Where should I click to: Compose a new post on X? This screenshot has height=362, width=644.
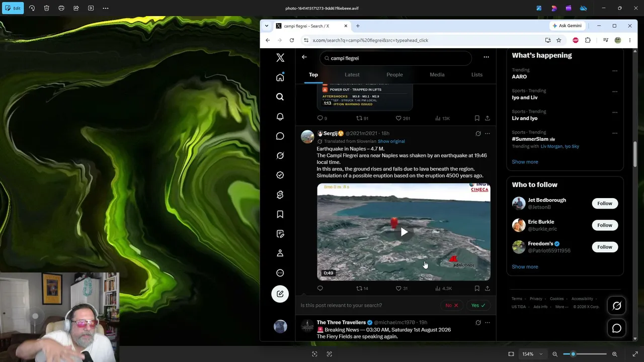(x=280, y=294)
